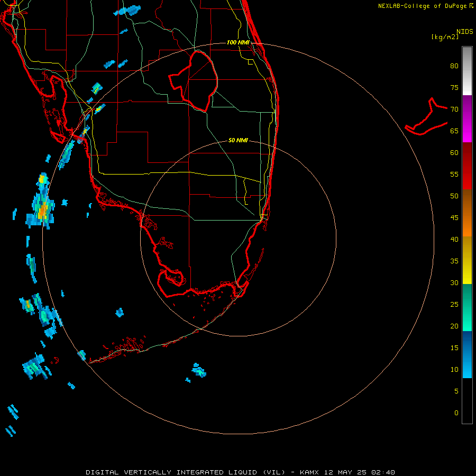Select the 70 value on the color scale
Viewport: 476px width, 476px height.
click(x=454, y=109)
